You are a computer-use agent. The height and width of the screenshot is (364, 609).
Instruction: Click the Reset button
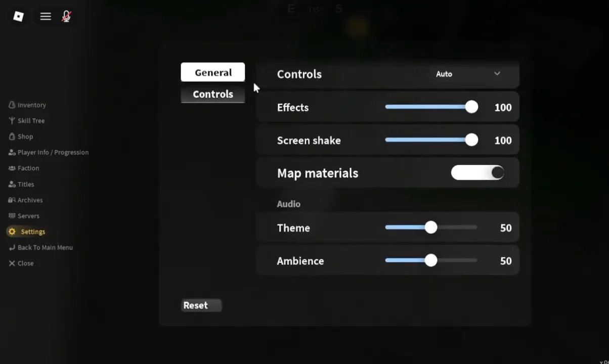(201, 305)
